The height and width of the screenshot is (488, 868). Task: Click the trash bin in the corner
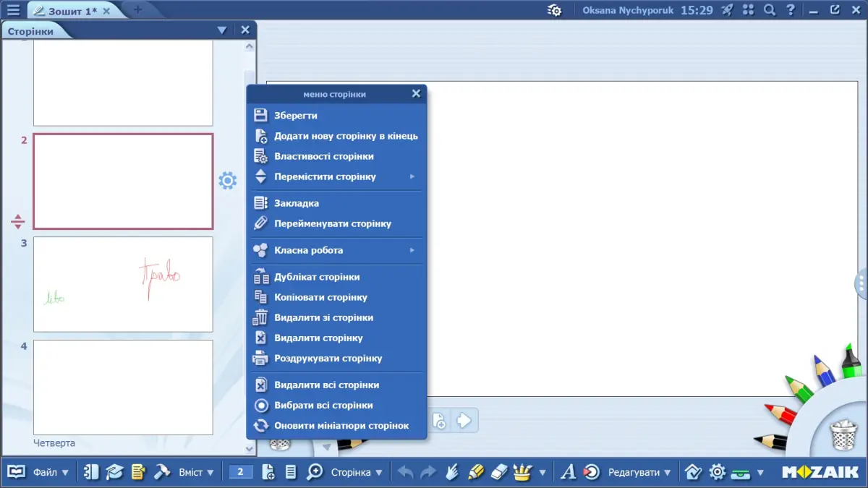(843, 436)
